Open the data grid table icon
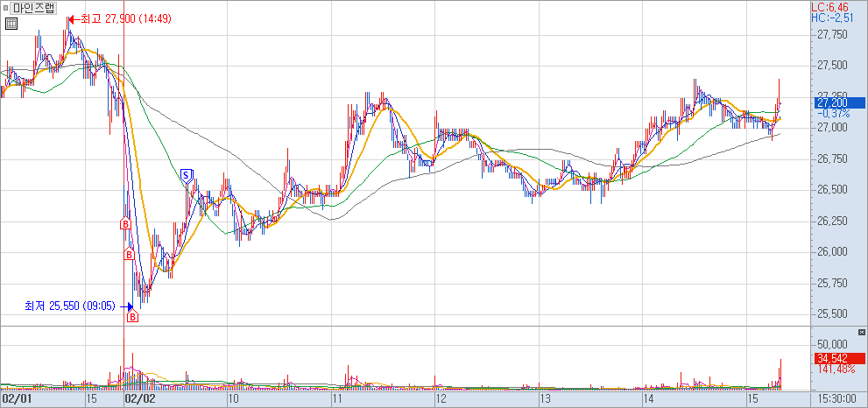This screenshot has width=868, height=408. tap(11, 24)
